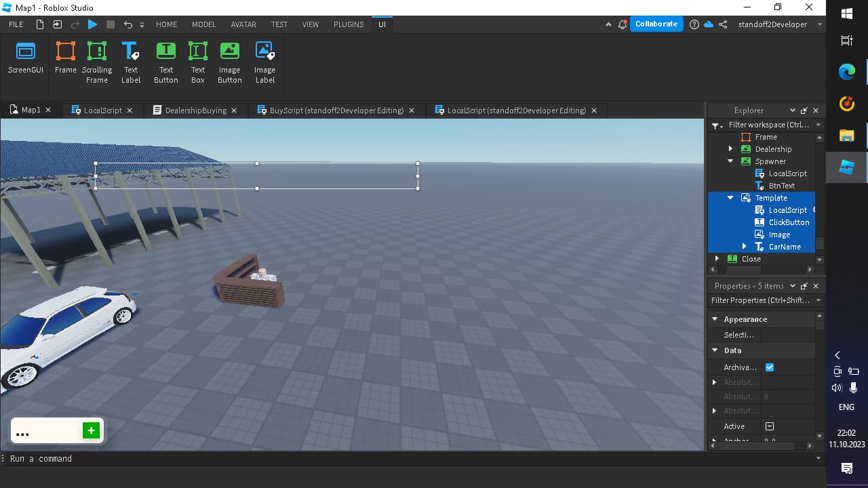
Task: Switch to the VIEW ribbon tab
Action: coord(311,24)
